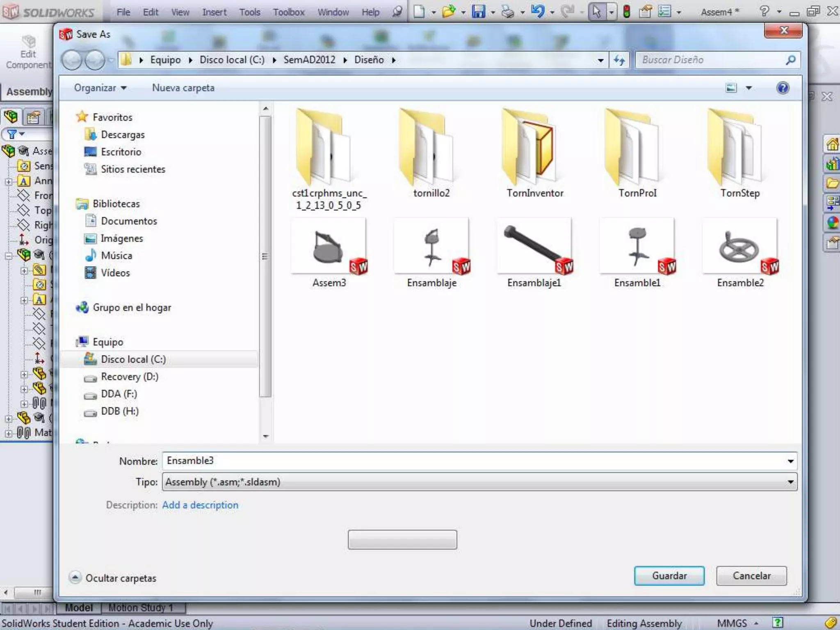Click the Save icon in SolidWorks toolbar

pyautogui.click(x=478, y=11)
